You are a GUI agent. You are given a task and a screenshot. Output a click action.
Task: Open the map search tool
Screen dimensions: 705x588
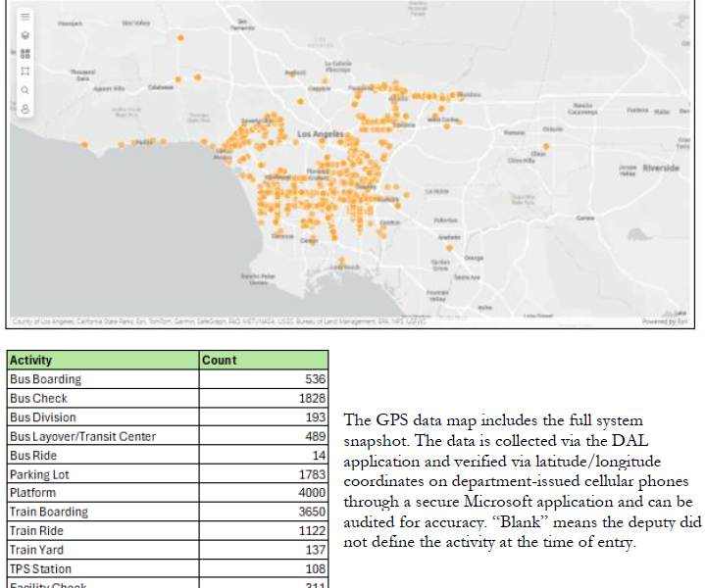[x=25, y=90]
